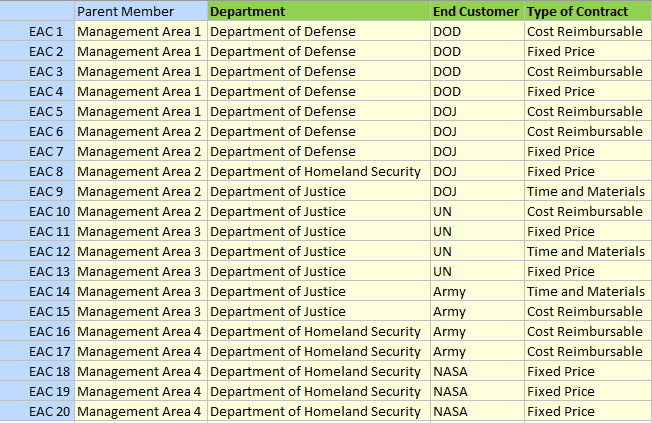
Task: Click the EAC 16 Management Area 4 cell
Action: pyautogui.click(x=141, y=331)
